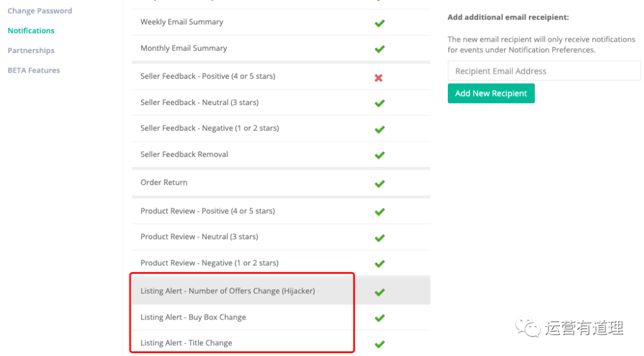Viewport: 644px width, 356px height.
Task: Toggle Monthly Email Summary checkmark
Action: (379, 49)
